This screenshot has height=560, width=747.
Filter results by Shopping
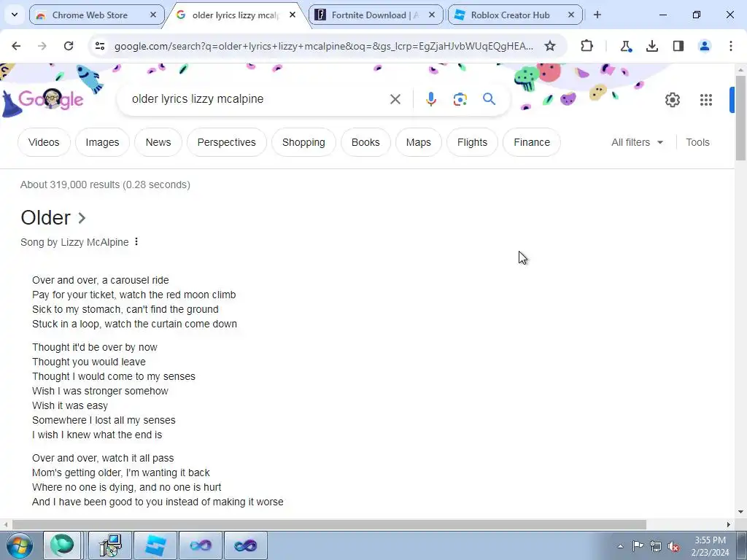tap(303, 142)
